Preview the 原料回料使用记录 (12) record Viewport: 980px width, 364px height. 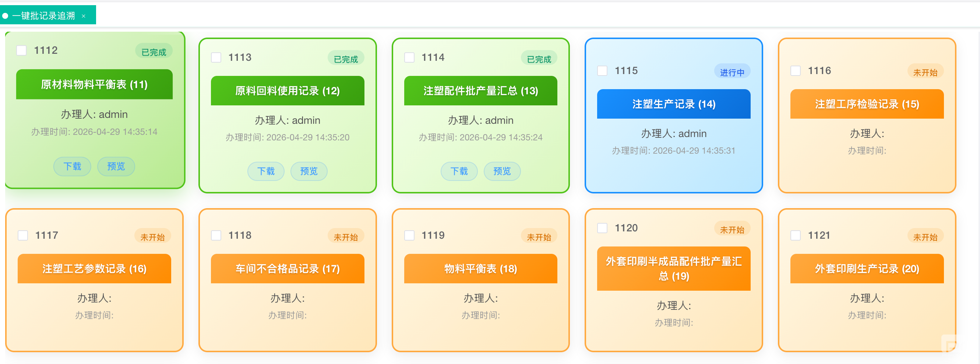[309, 171]
